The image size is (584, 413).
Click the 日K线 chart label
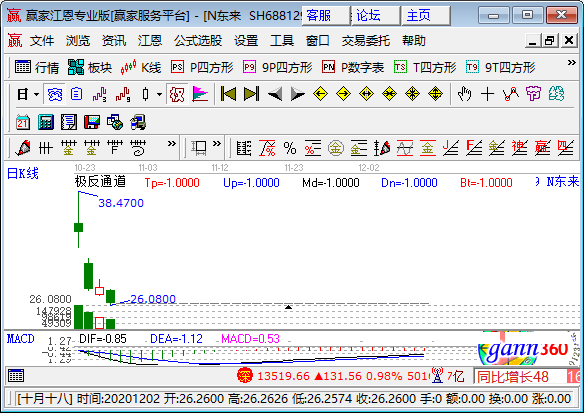23,174
